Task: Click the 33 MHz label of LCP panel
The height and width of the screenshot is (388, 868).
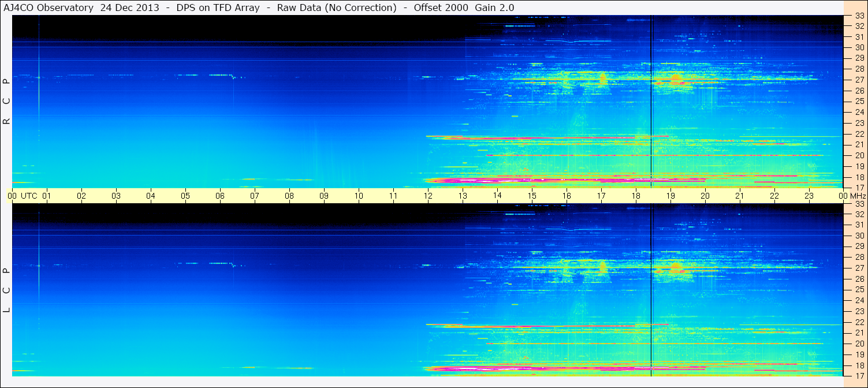Action: 859,204
